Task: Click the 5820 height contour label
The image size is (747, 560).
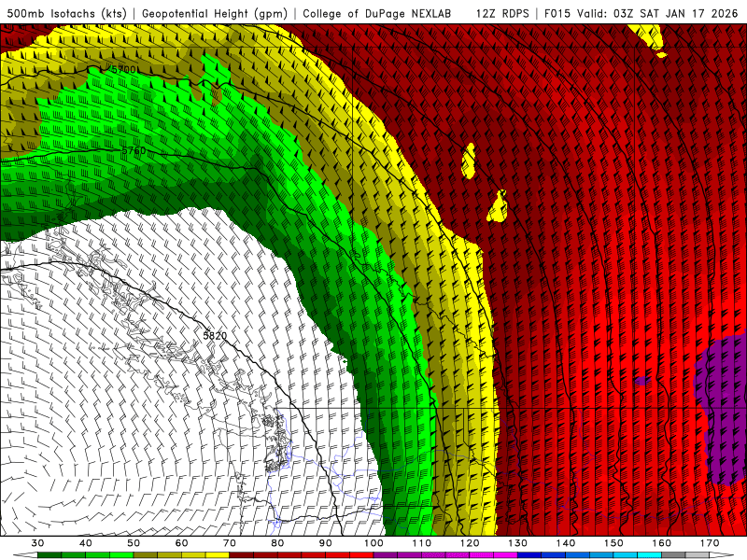Action: pyautogui.click(x=215, y=335)
